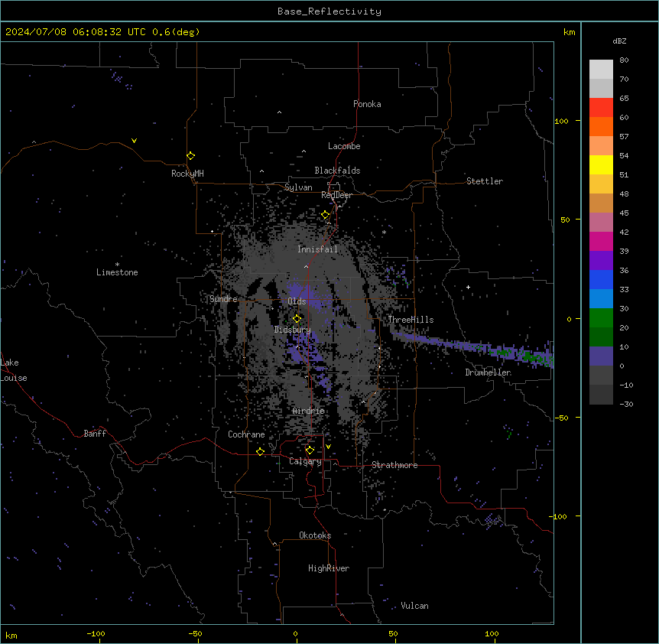
Task: Pick the orange 57-60 dBZ color band
Action: [601, 126]
